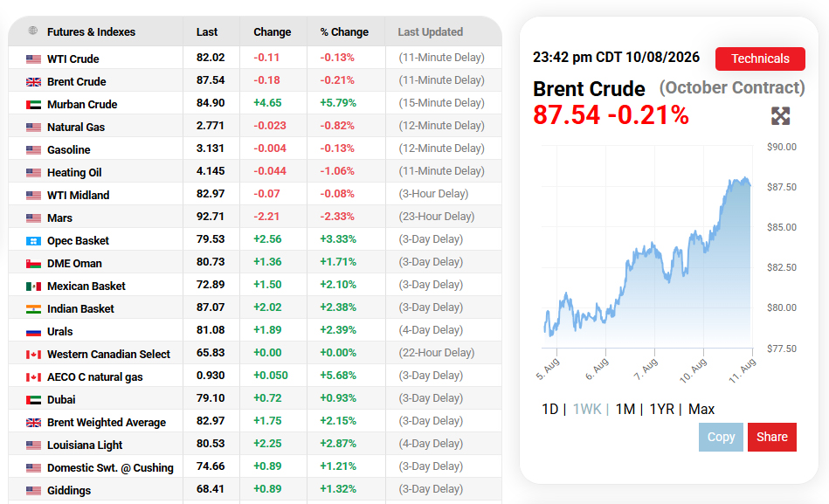Copy the Brent Crude chart
This screenshot has width=829, height=504.
[722, 437]
